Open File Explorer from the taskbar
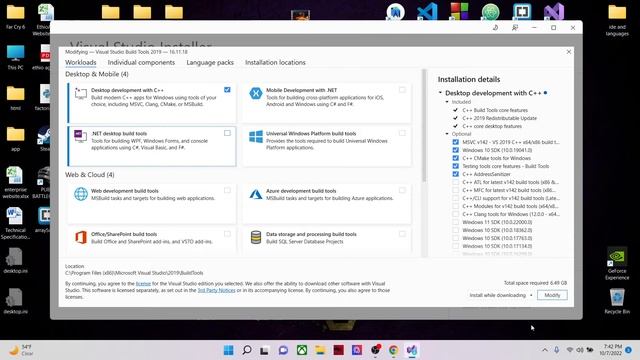 coord(320,350)
